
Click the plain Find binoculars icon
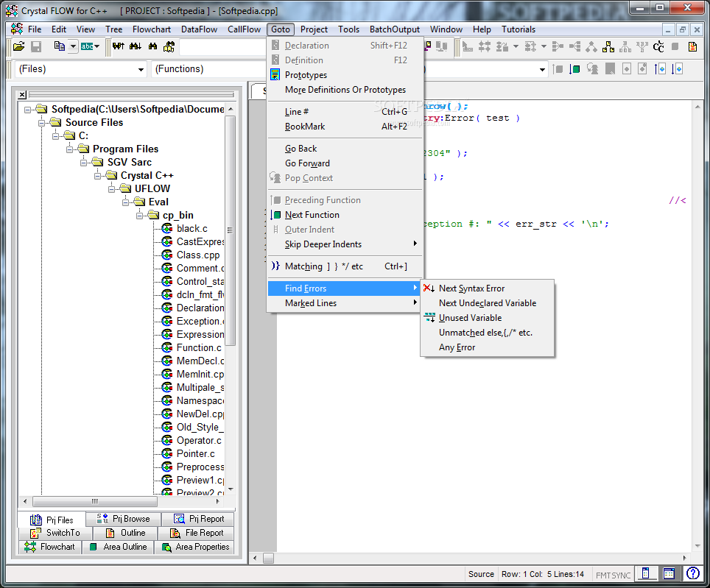(152, 46)
